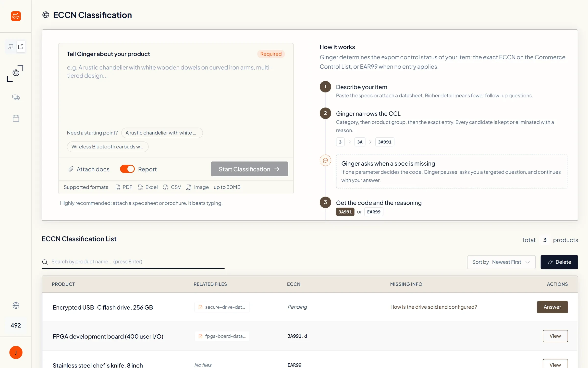Click the search magnifier icon
This screenshot has height=368, width=588.
[45, 262]
